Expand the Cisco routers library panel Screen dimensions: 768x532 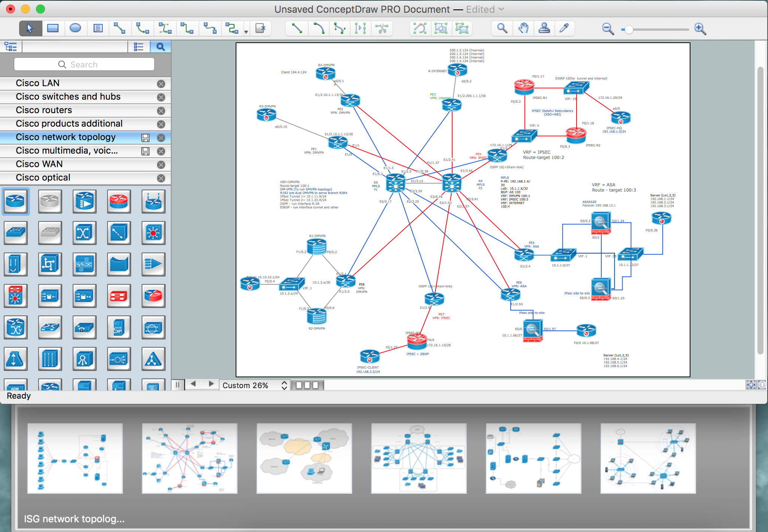click(x=75, y=110)
